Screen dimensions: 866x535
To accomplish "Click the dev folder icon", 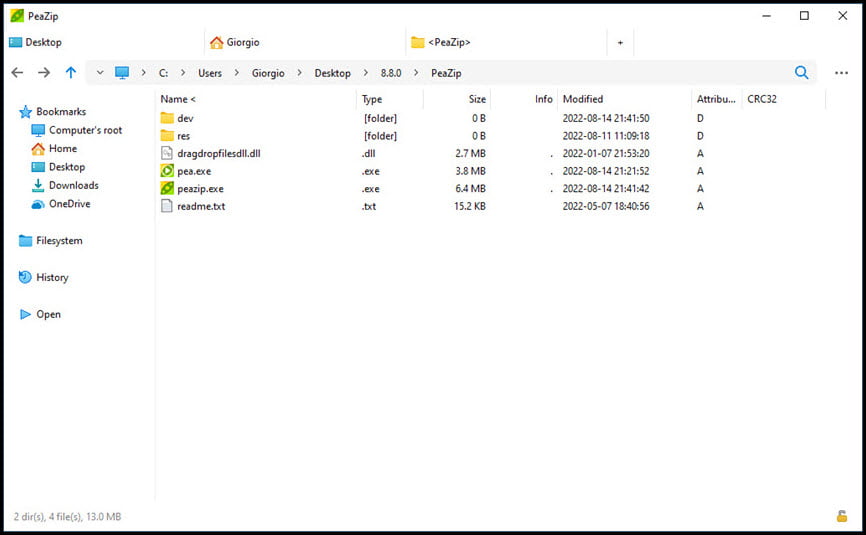I will [167, 118].
